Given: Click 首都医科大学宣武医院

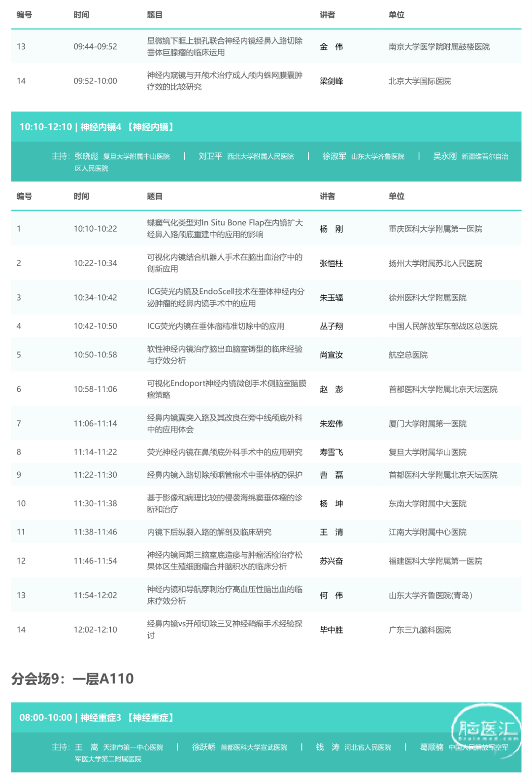Looking at the screenshot, I should [254, 748].
